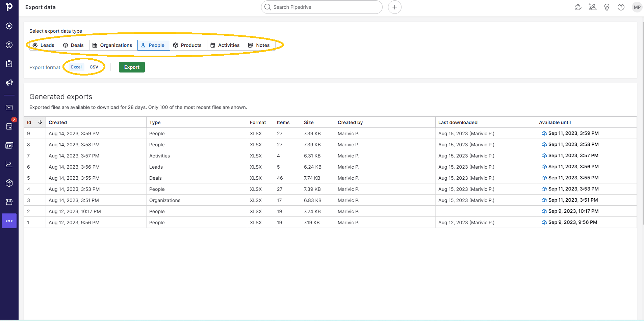Select Activities export data type

pos(226,45)
